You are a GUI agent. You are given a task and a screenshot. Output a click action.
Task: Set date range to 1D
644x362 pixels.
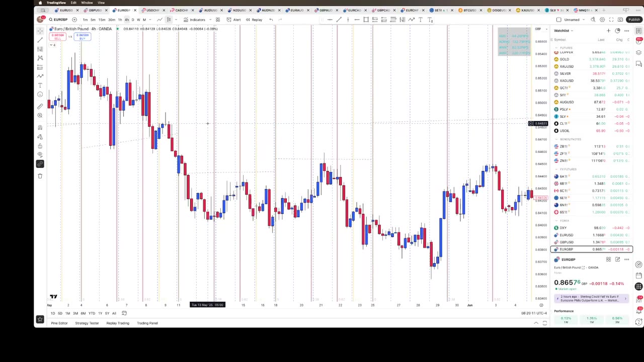(53, 313)
